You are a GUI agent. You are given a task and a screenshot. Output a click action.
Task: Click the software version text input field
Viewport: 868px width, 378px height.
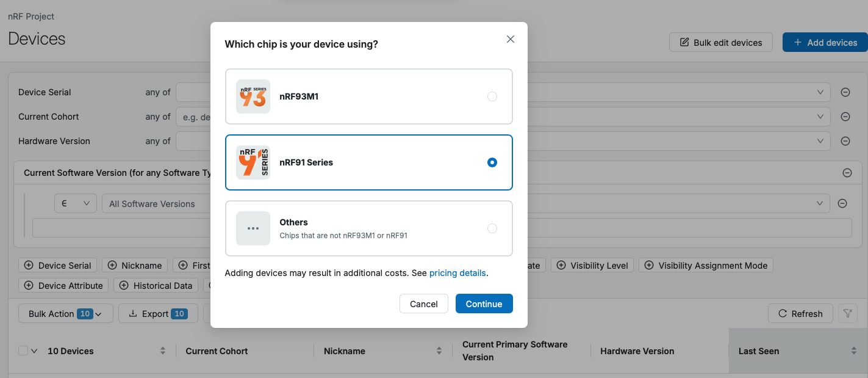(442, 227)
